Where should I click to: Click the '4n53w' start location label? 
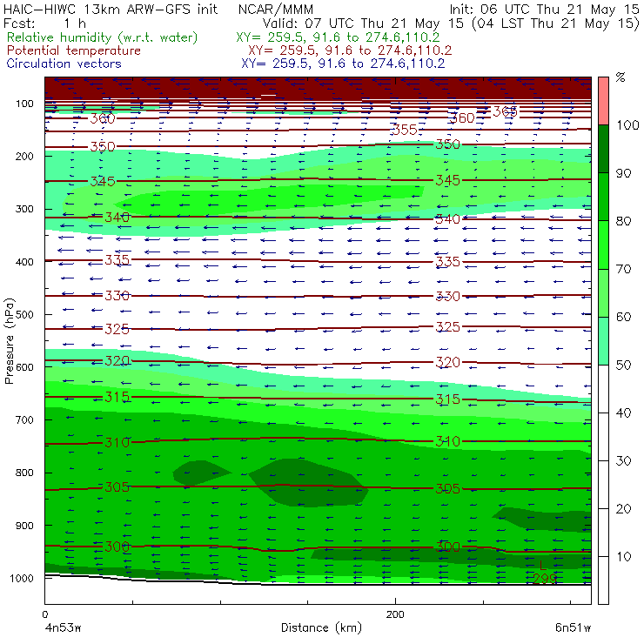click(63, 627)
